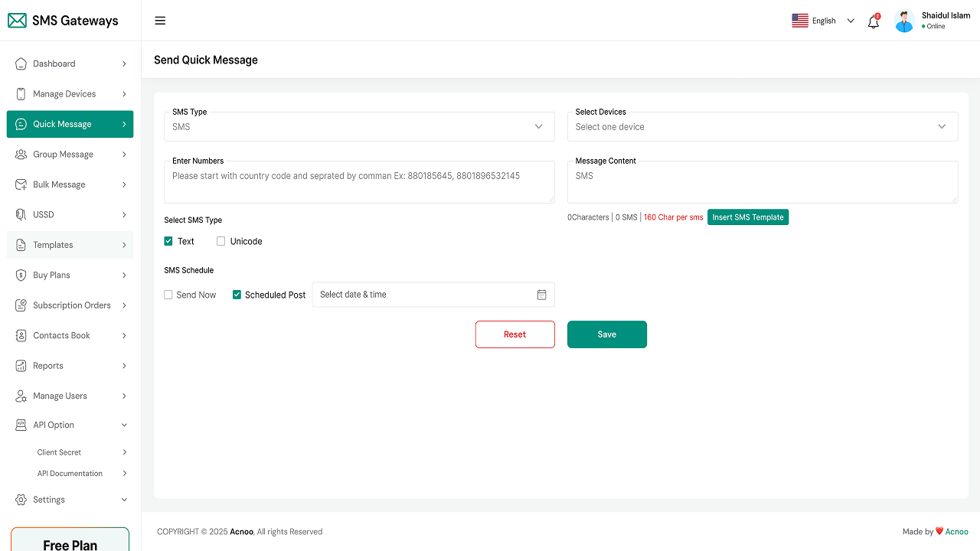Click Insert SMS Template button

[748, 217]
